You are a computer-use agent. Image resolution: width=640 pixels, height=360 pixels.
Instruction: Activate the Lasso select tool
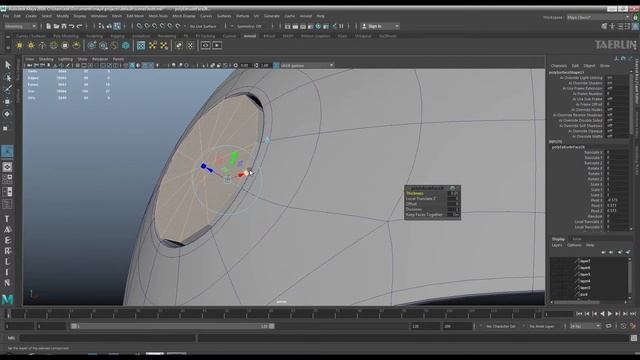pos(7,77)
